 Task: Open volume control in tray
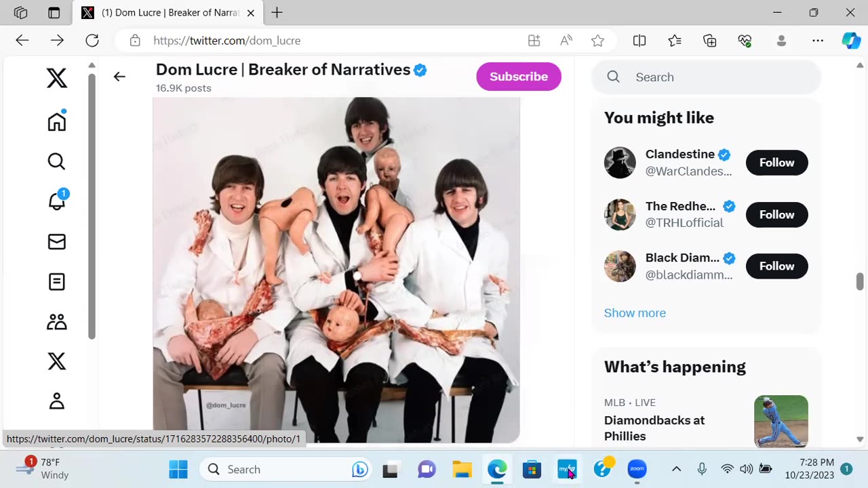[746, 469]
